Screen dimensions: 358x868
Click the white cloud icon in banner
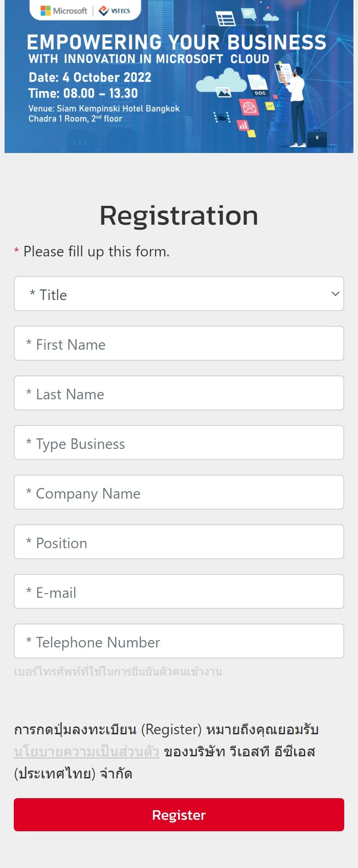point(221,80)
